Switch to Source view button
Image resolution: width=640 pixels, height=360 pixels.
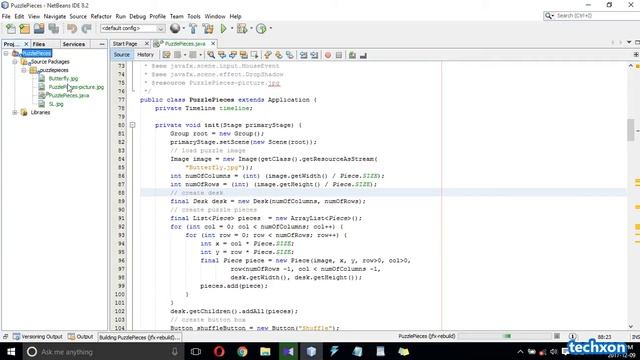[122, 55]
